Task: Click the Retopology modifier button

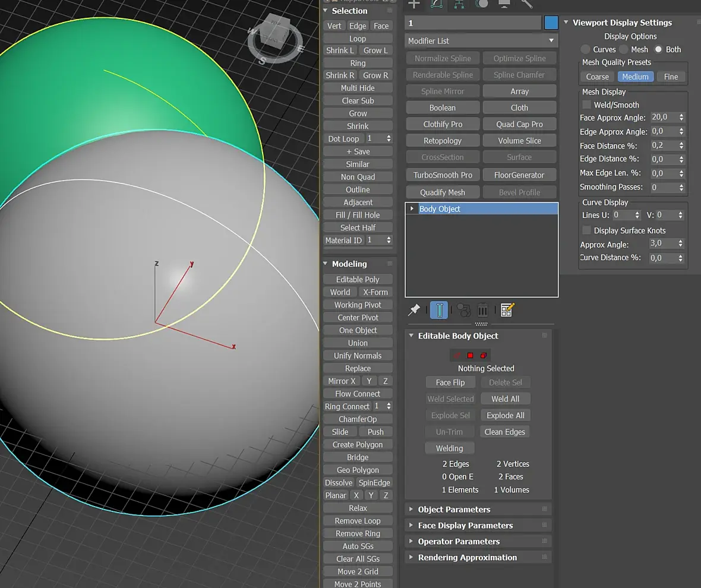Action: tap(443, 141)
